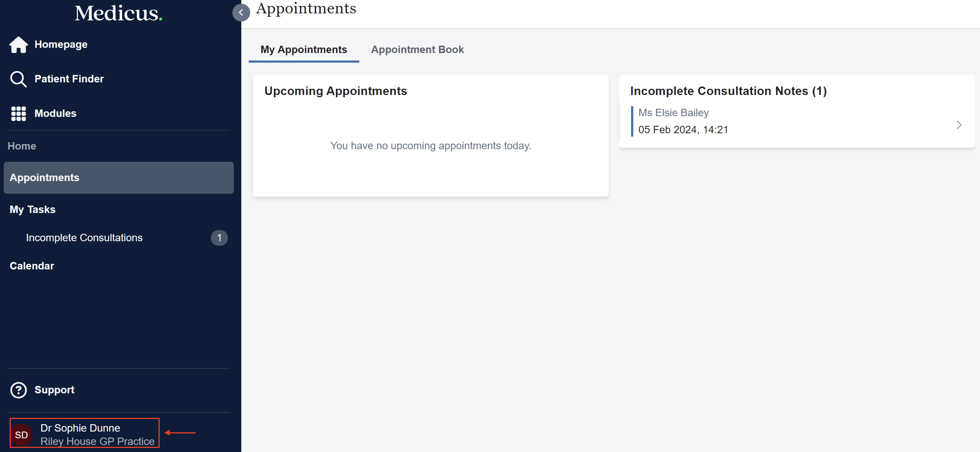Open the Dr Sophie Dunne profile section
Viewport: 980px width, 452px height.
[x=84, y=434]
